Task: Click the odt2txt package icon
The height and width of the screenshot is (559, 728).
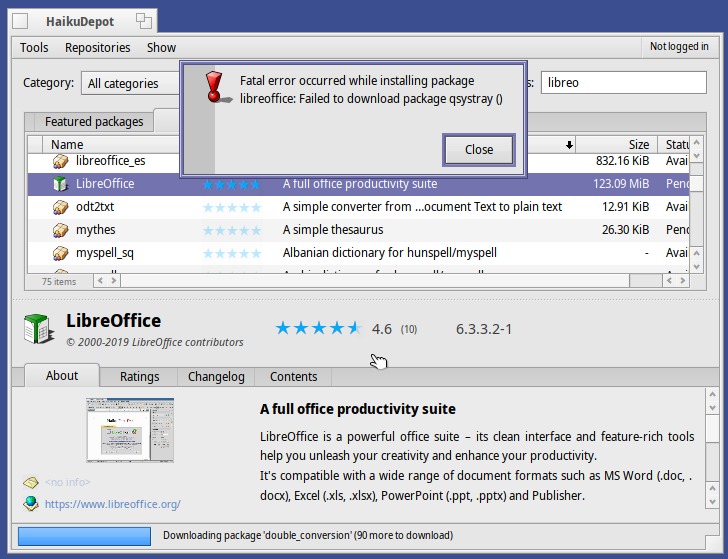Action: [x=60, y=207]
